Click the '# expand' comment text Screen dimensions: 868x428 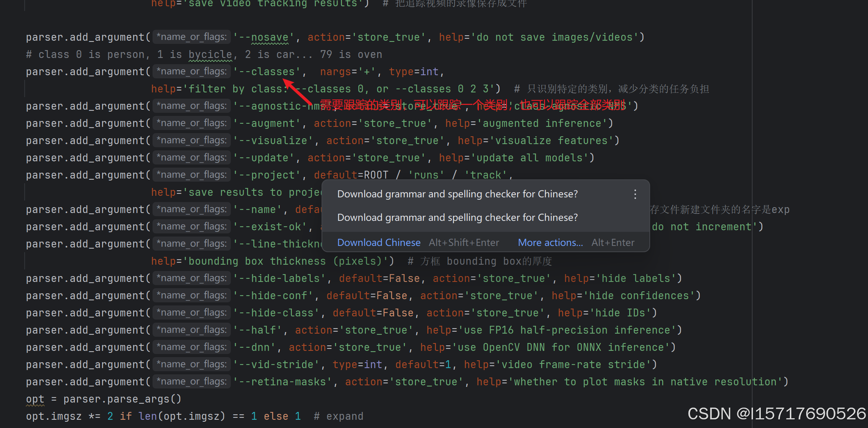[x=339, y=417]
